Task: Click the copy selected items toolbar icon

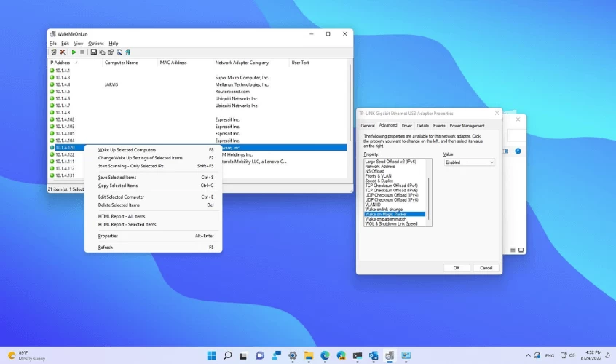Action: pos(102,52)
